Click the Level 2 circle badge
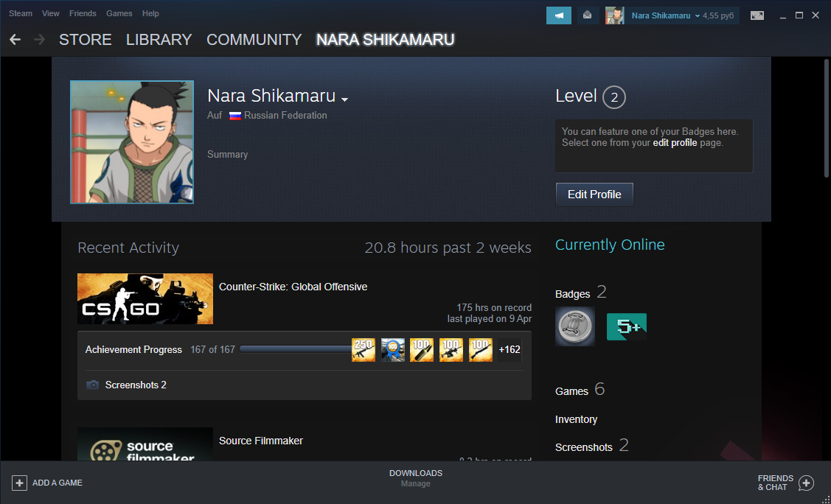The image size is (831, 504). point(614,97)
